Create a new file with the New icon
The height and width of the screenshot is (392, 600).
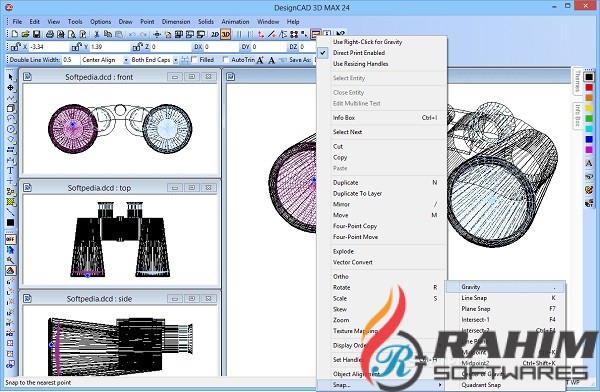pos(14,34)
